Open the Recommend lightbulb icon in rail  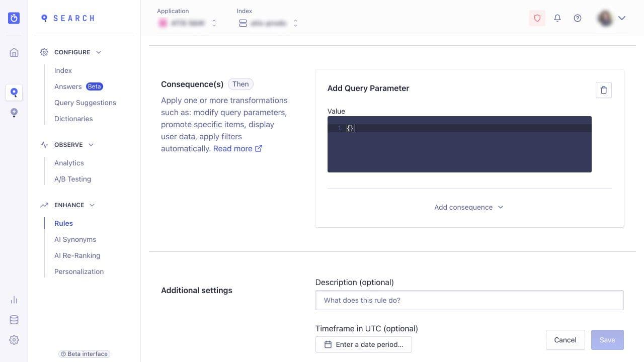[14, 113]
